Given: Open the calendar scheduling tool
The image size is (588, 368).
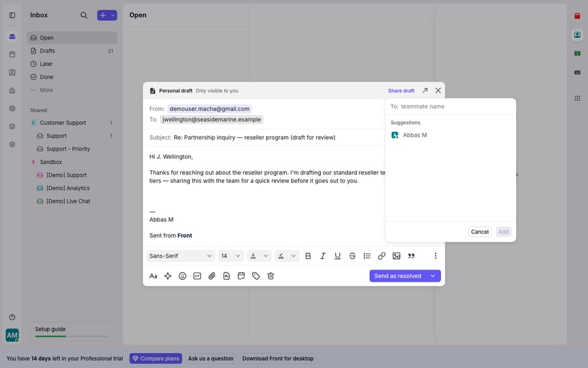Looking at the screenshot, I should coord(241,276).
